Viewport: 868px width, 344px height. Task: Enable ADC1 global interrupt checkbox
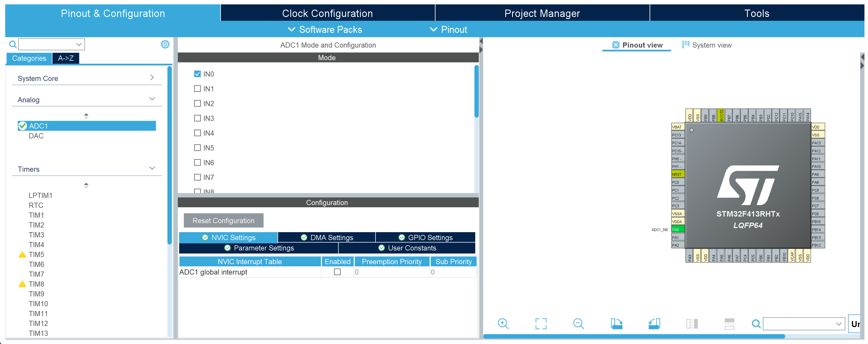tap(337, 272)
